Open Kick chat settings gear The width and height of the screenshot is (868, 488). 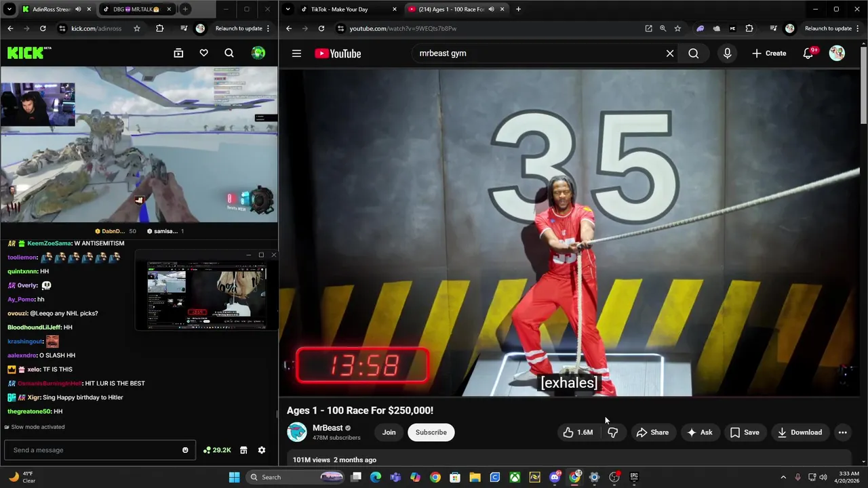pyautogui.click(x=262, y=450)
